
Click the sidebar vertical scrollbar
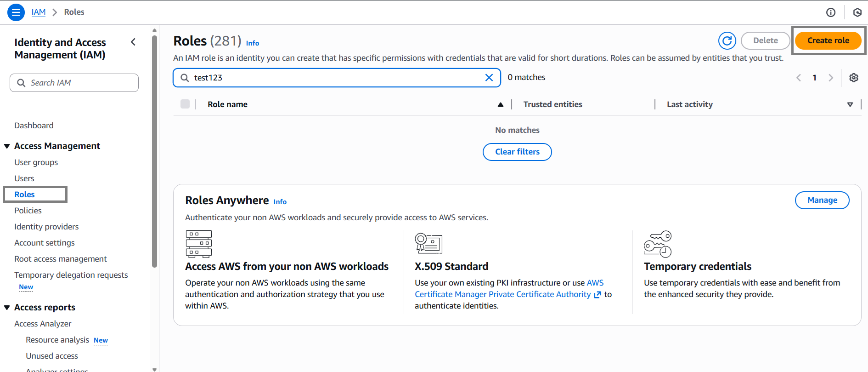pyautogui.click(x=154, y=152)
